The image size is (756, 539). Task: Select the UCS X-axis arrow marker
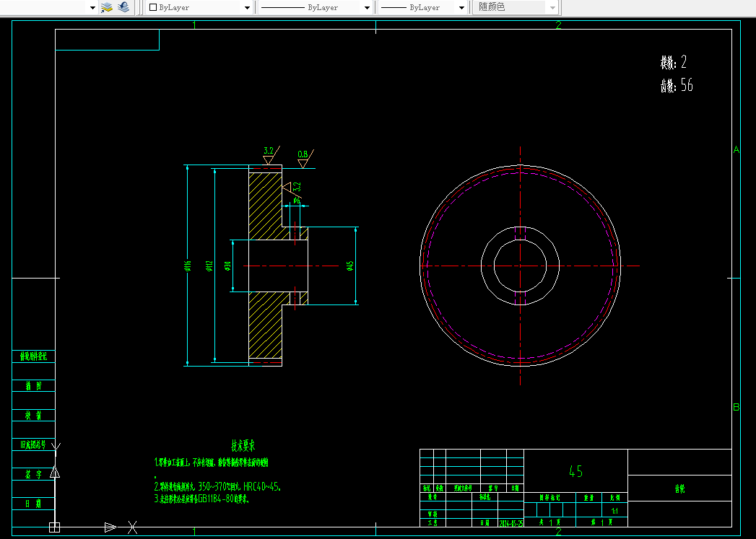[x=110, y=527]
